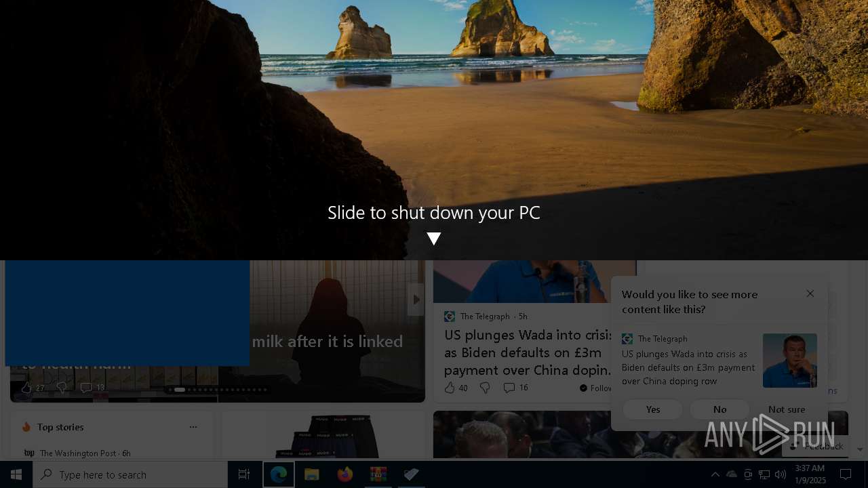Open the volume speaker tray icon

(781, 474)
